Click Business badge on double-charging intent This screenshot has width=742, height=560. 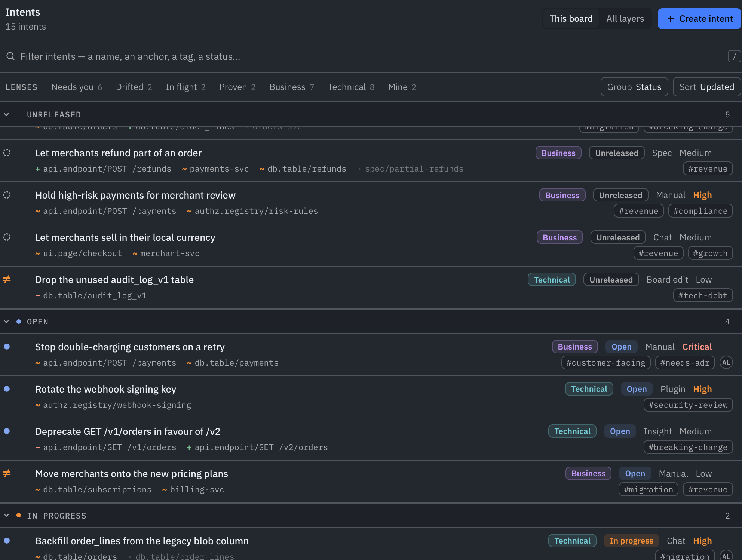pyautogui.click(x=575, y=347)
